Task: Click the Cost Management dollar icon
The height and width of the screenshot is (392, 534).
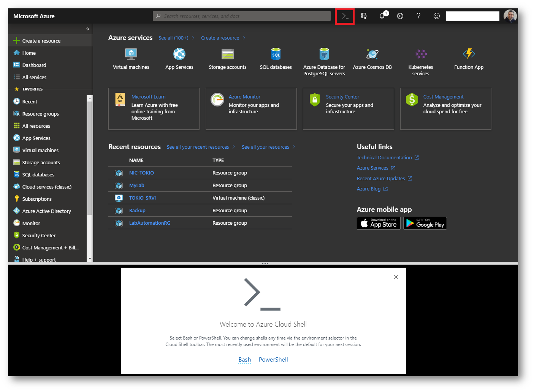Action: tap(412, 100)
